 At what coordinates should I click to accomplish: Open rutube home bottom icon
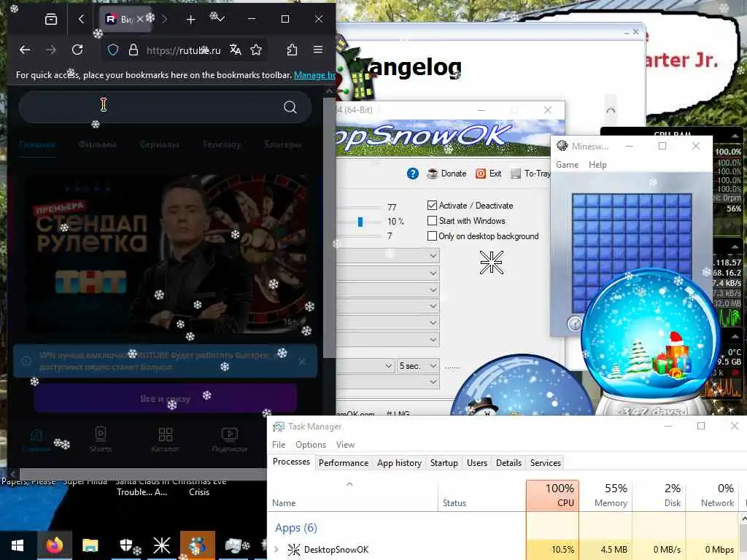pyautogui.click(x=36, y=440)
